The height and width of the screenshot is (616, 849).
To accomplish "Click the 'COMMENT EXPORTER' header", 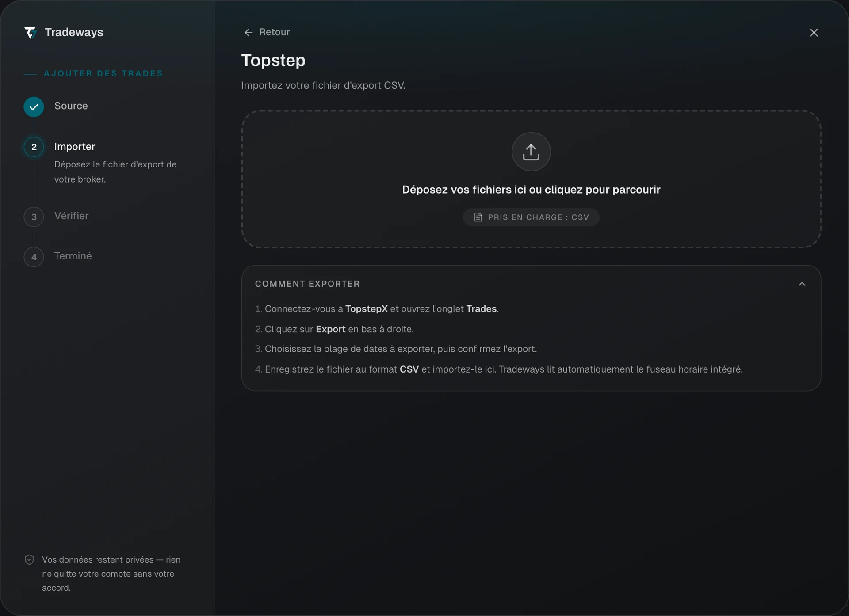I will [307, 284].
